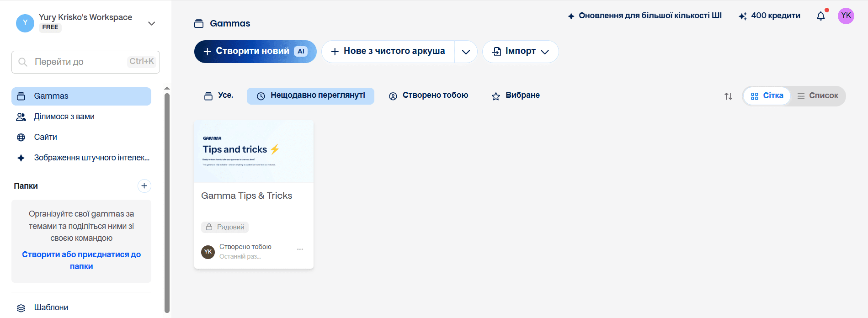Select the Усе tab
This screenshot has width=868, height=318.
[218, 95]
